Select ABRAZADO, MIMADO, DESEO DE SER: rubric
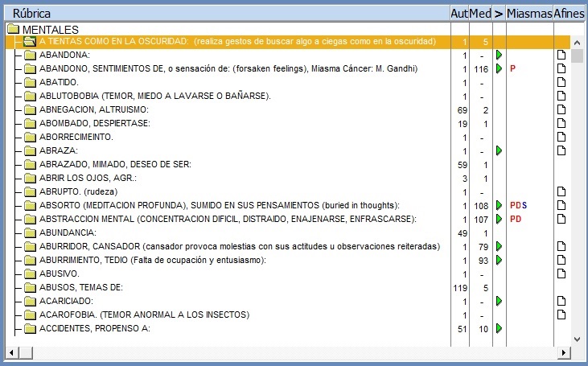Screen dimensions: 588x366 pos(115,164)
